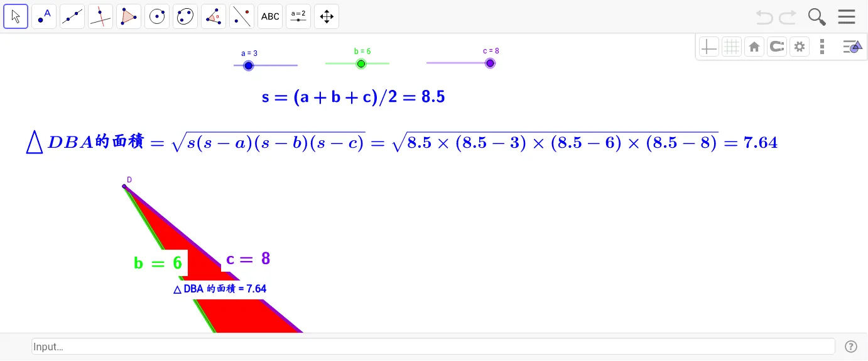868x361 pixels.
Task: Select the Point tool
Action: [44, 16]
